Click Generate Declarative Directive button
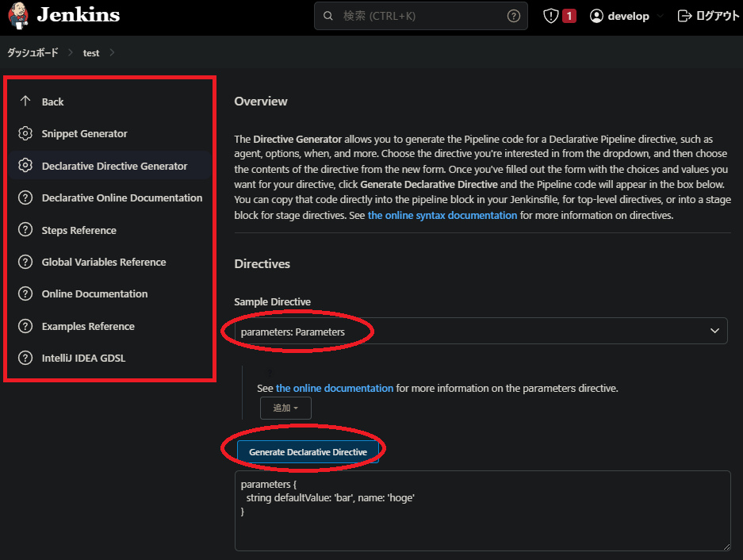The image size is (743, 560). pos(308,452)
